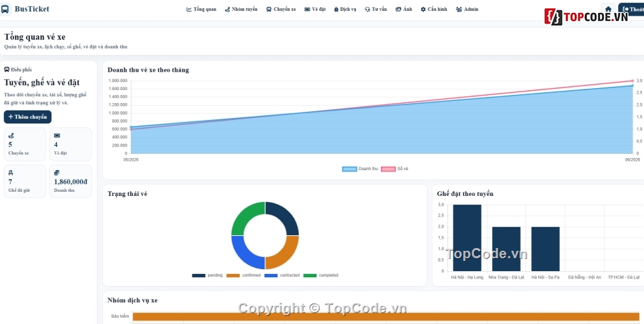This screenshot has height=324, width=644.
Task: Click the Hà Nội - Hạ Long bar
Action: [467, 238]
